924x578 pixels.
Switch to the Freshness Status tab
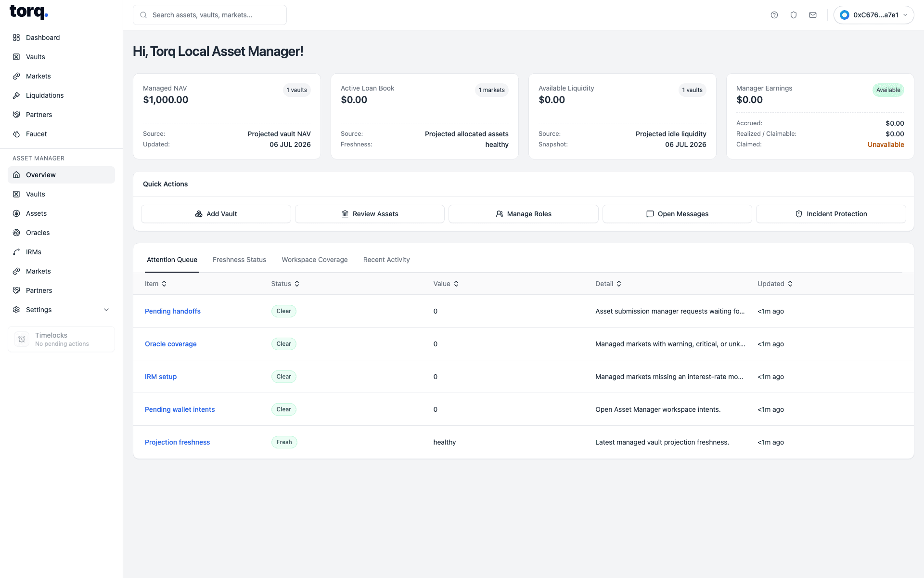pyautogui.click(x=239, y=260)
